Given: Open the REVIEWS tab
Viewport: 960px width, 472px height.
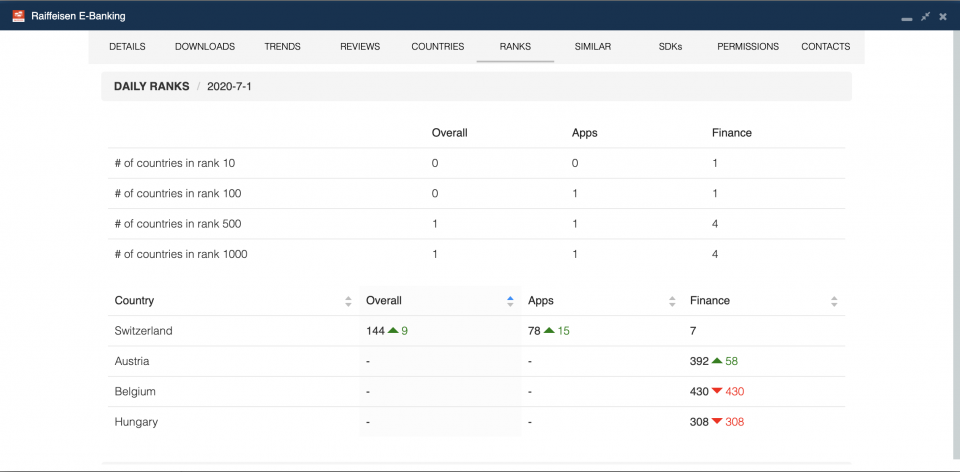Looking at the screenshot, I should [x=360, y=47].
